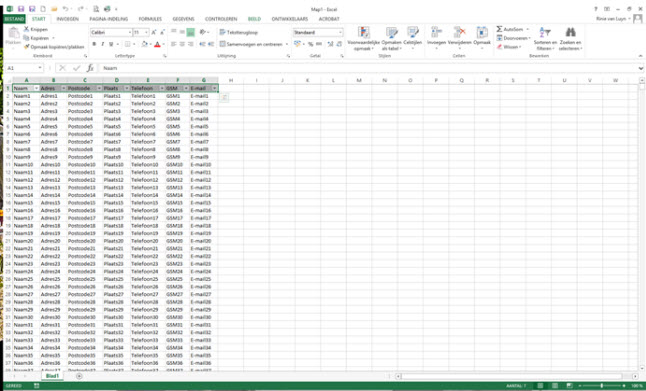Click the red font color swatch
The height and width of the screenshot is (391, 646).
[157, 44]
